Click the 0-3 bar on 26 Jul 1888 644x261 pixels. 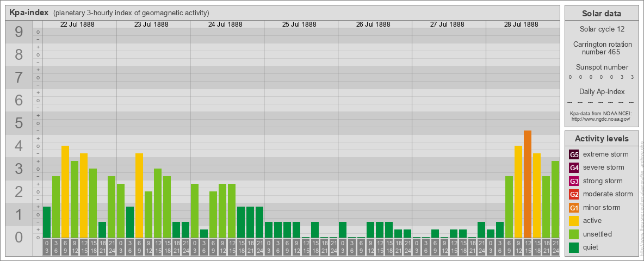tap(343, 230)
